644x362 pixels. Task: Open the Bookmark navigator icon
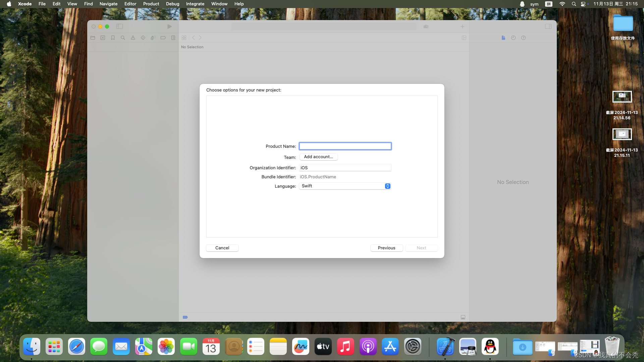tap(113, 38)
